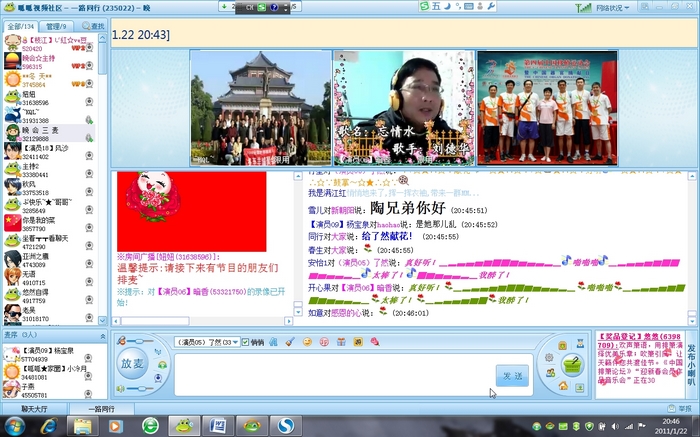
Task: Select the 一路同行 room tab
Action: tap(102, 408)
